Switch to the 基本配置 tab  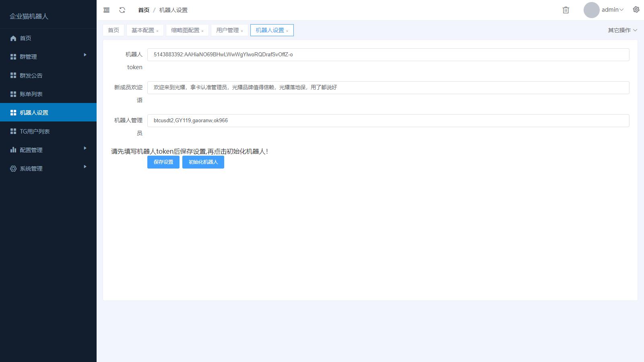(142, 30)
